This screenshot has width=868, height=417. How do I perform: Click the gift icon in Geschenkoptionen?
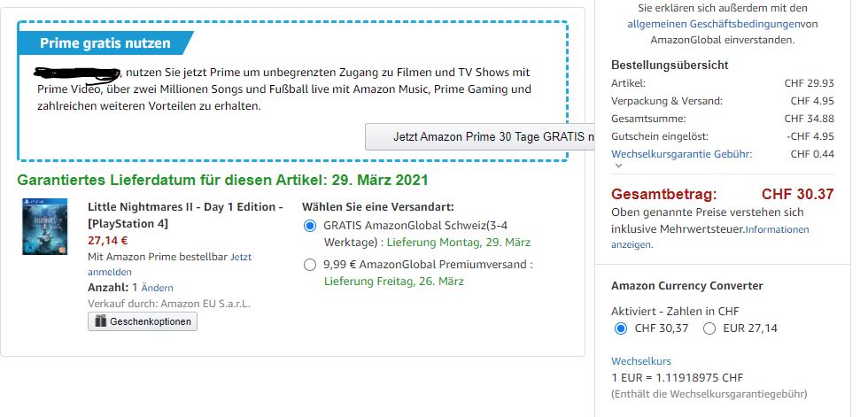(x=100, y=321)
